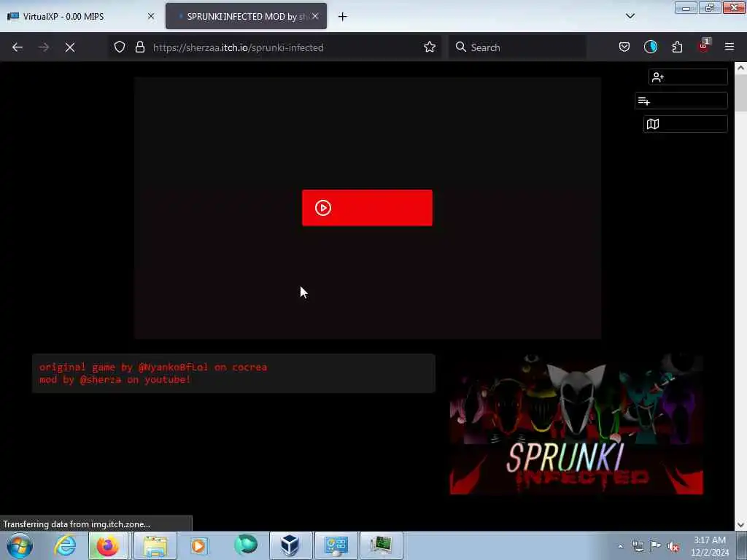Bookmark this page with the star

[429, 47]
